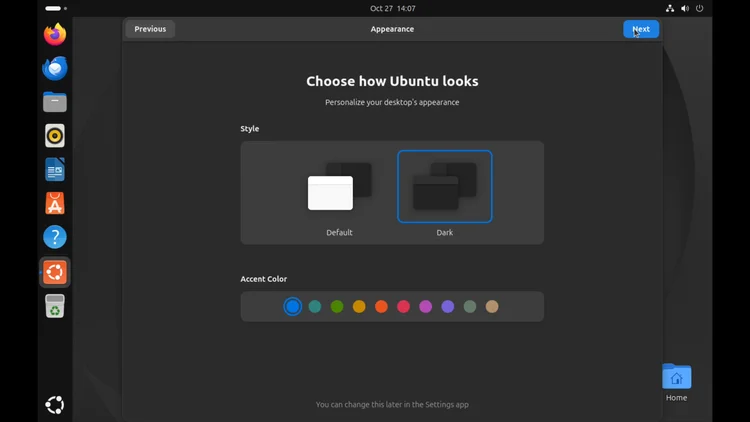Open the clock showing Oct 27 14:07
The width and height of the screenshot is (750, 422).
tap(392, 8)
